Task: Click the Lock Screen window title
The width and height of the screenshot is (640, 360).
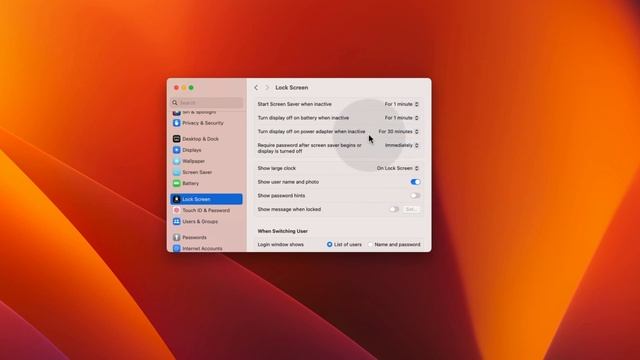Action: coord(292,87)
